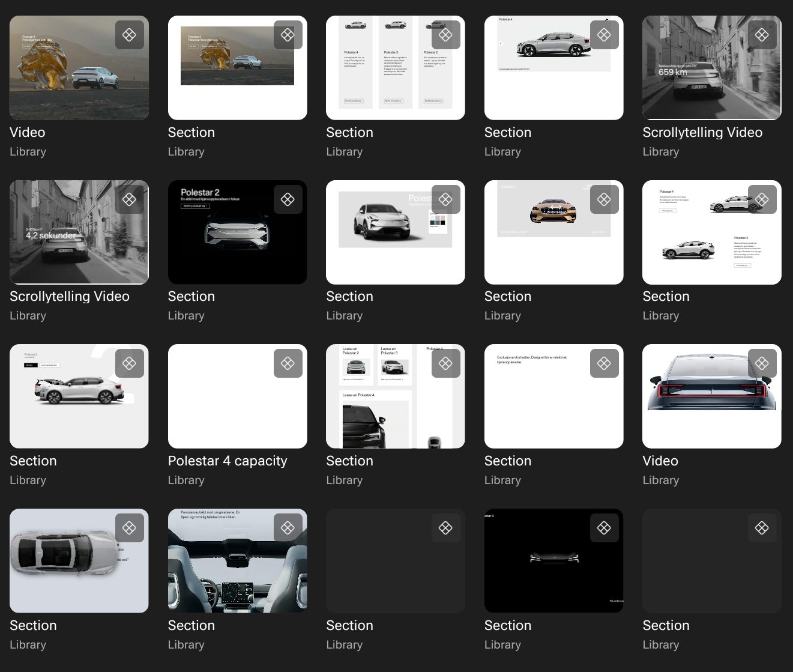
Task: Click 'Section' label under Lease en Polestar card
Action: tap(349, 461)
